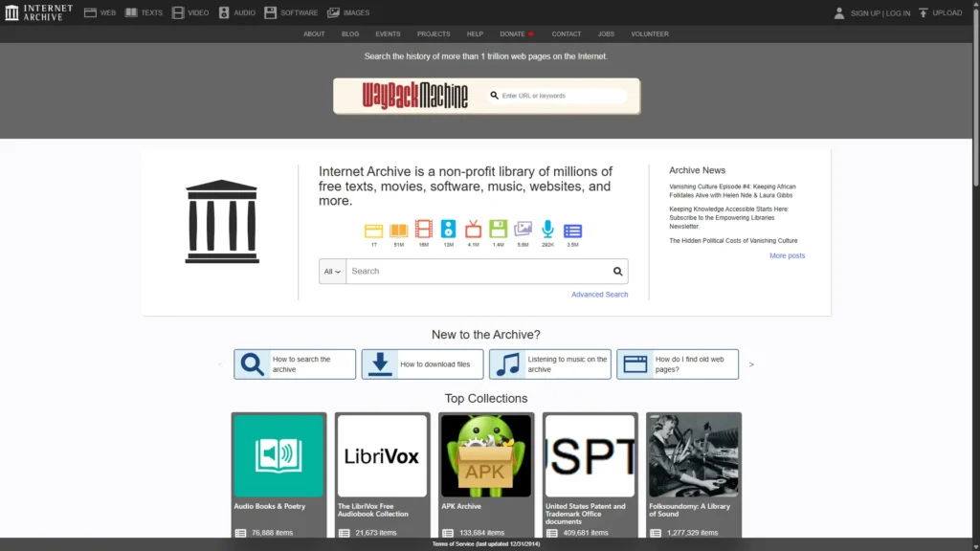Viewport: 980px width, 551px height.
Task: Open the Texts section icon in top bar
Action: tap(131, 12)
